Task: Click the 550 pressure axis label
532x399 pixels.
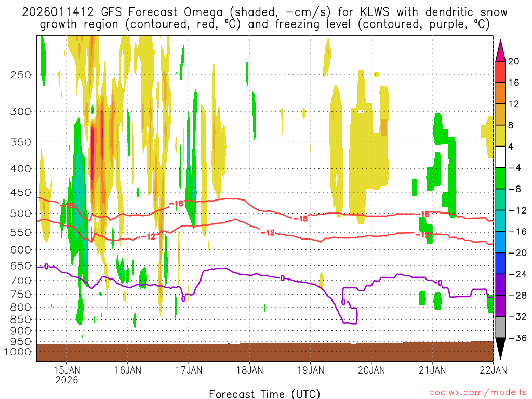Action: (x=21, y=232)
